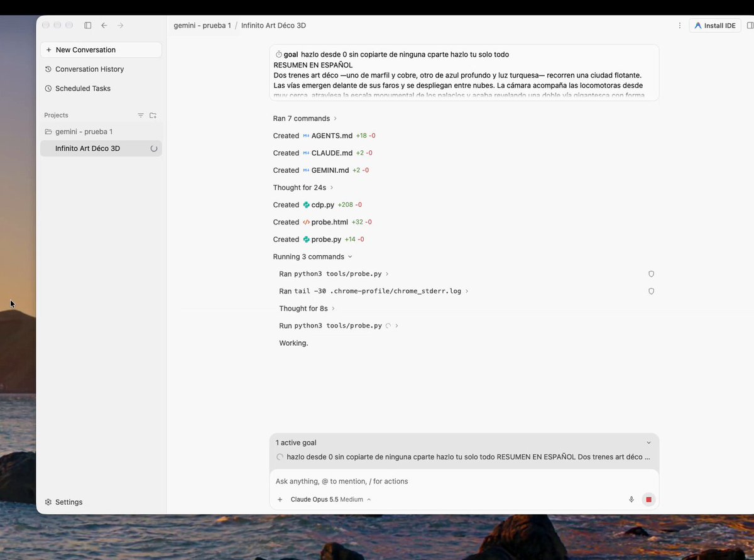The height and width of the screenshot is (560, 754).
Task: Open the created cdp.py file
Action: coord(323,205)
